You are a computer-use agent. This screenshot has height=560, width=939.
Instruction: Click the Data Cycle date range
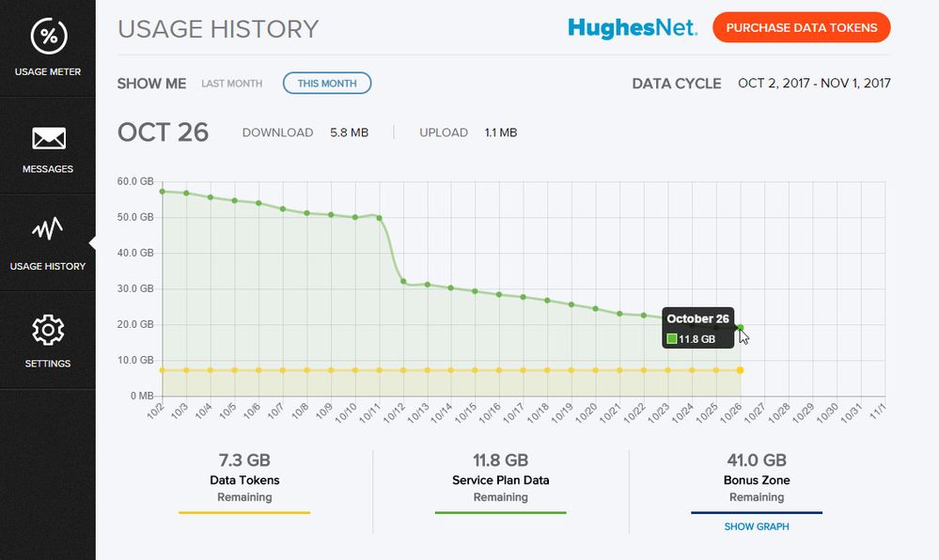tap(814, 84)
